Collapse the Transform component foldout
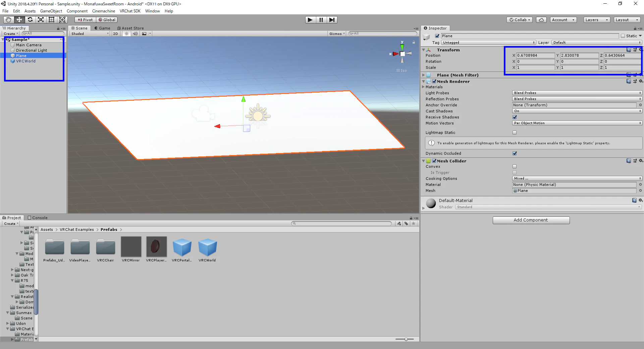Screen dimensions: 644x349 tap(424, 50)
